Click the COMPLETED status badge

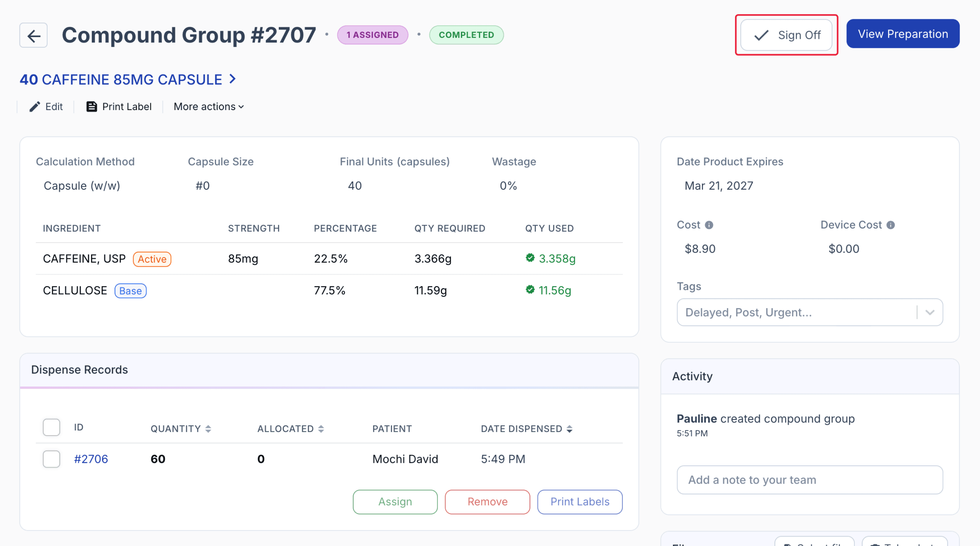[x=466, y=35]
